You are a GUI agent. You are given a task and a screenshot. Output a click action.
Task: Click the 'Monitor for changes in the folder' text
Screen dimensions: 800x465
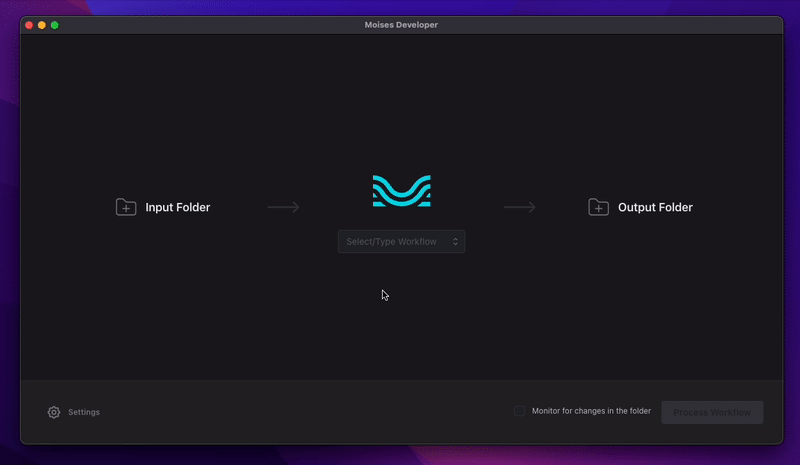591,411
